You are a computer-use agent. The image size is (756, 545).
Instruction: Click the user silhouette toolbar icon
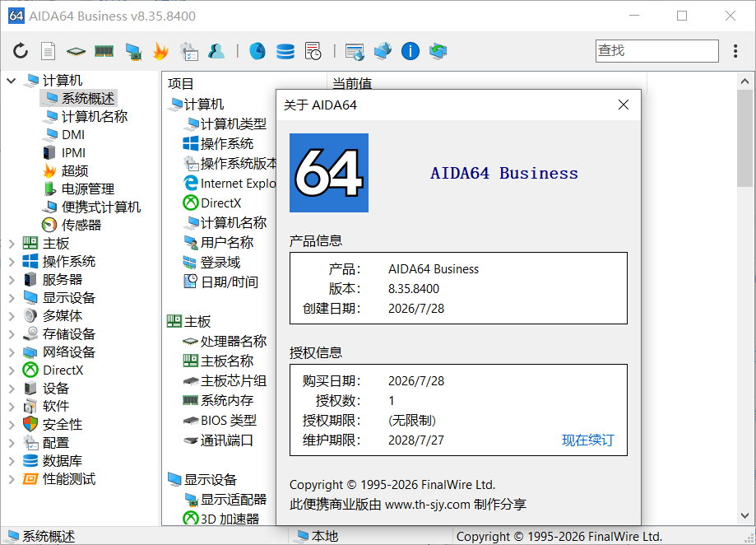point(216,51)
